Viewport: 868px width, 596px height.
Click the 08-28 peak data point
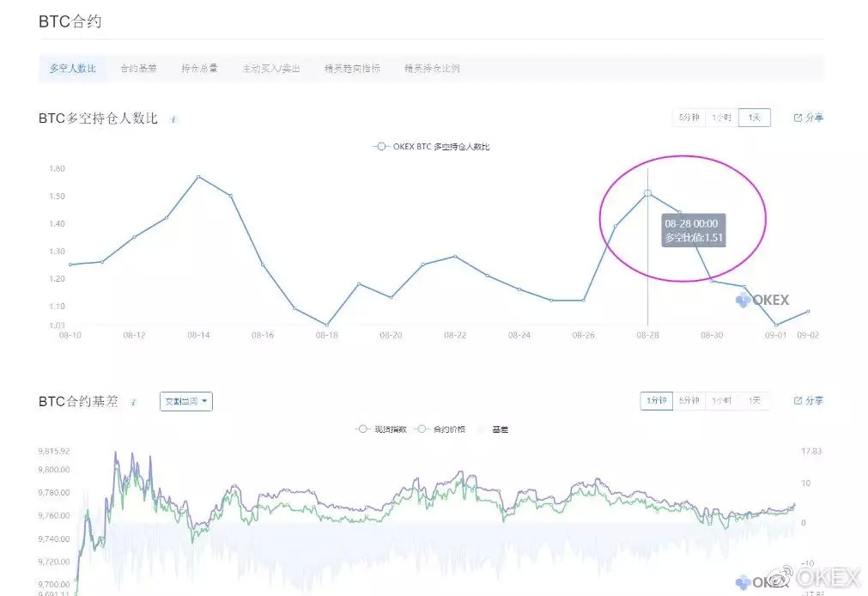click(x=647, y=193)
